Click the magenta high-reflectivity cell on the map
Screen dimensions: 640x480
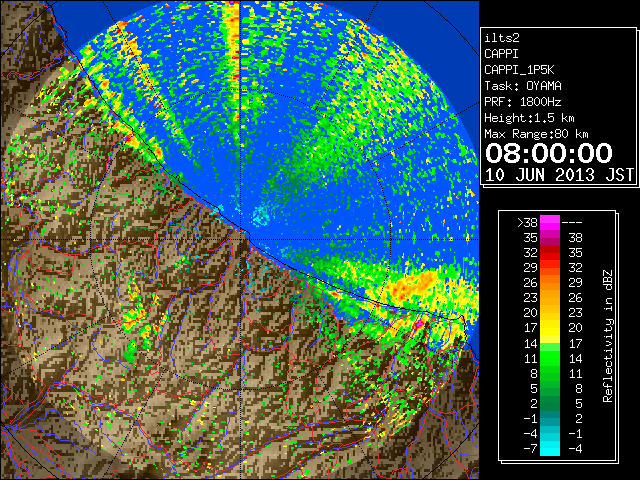(419, 324)
